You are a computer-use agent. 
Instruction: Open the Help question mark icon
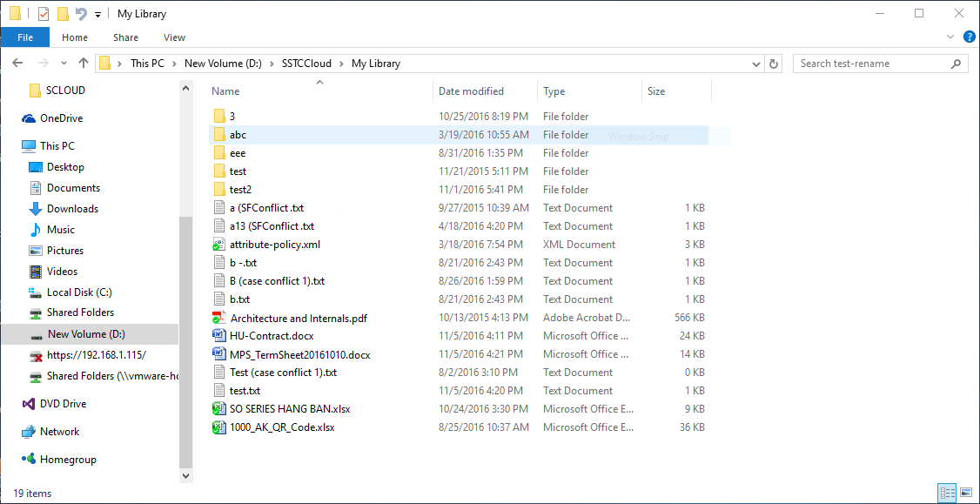[x=969, y=37]
